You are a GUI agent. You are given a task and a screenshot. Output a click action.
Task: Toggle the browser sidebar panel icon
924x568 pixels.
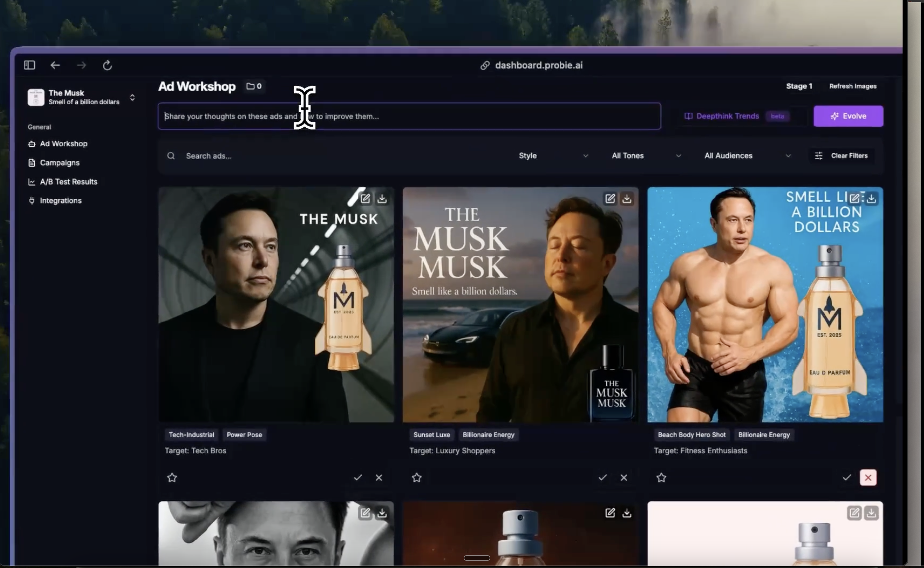[x=29, y=65]
